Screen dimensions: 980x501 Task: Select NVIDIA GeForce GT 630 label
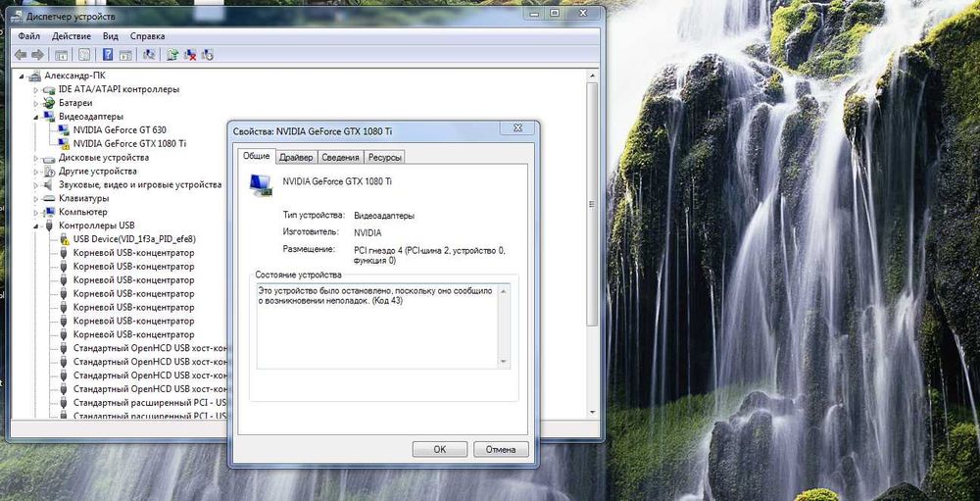[120, 130]
